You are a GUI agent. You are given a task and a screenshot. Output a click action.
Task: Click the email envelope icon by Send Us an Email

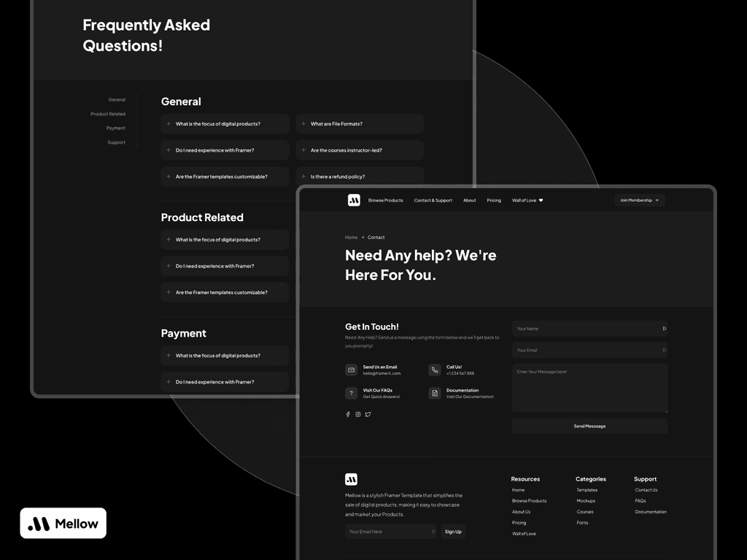coord(351,370)
